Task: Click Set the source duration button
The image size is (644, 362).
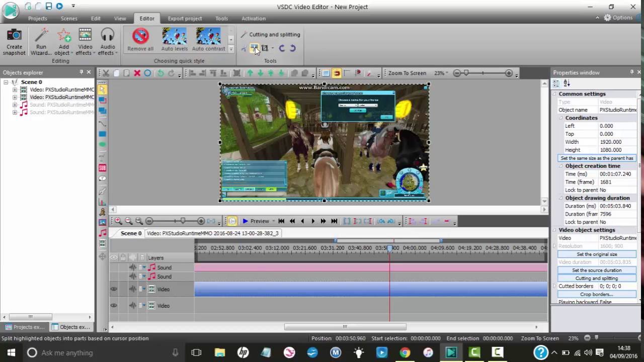Action: 597,270
